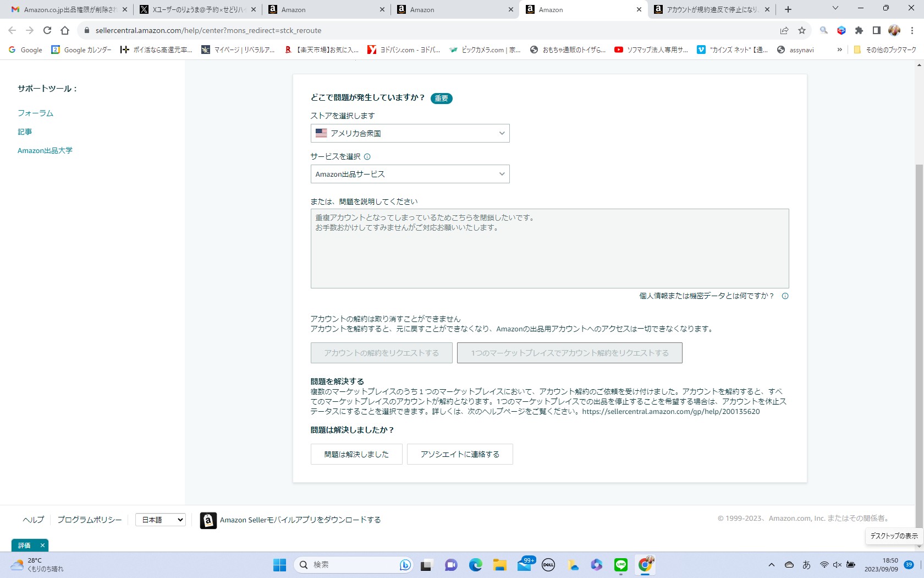924x578 pixels.
Task: Open the Chrome profile avatar
Action: pyautogui.click(x=894, y=30)
